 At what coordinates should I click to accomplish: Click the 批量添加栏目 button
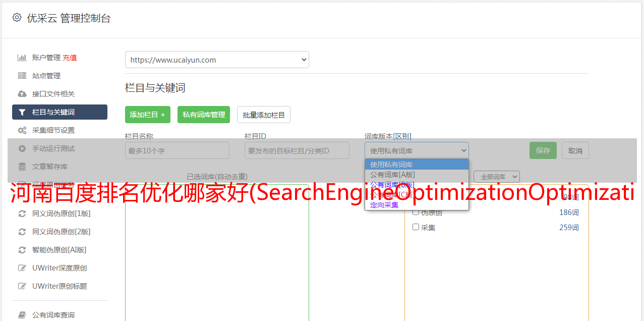(x=264, y=115)
